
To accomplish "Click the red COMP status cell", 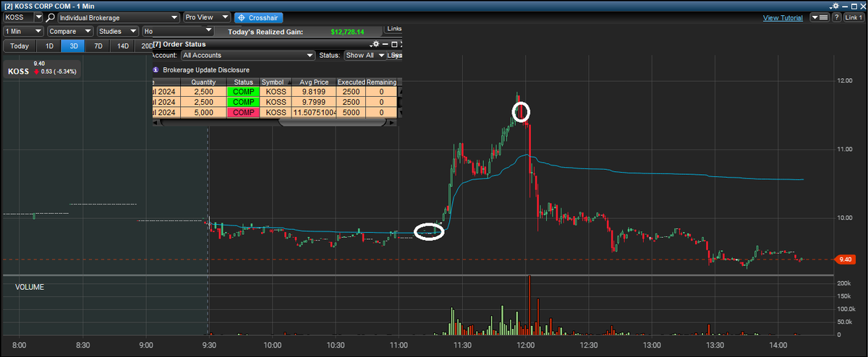I will point(244,113).
